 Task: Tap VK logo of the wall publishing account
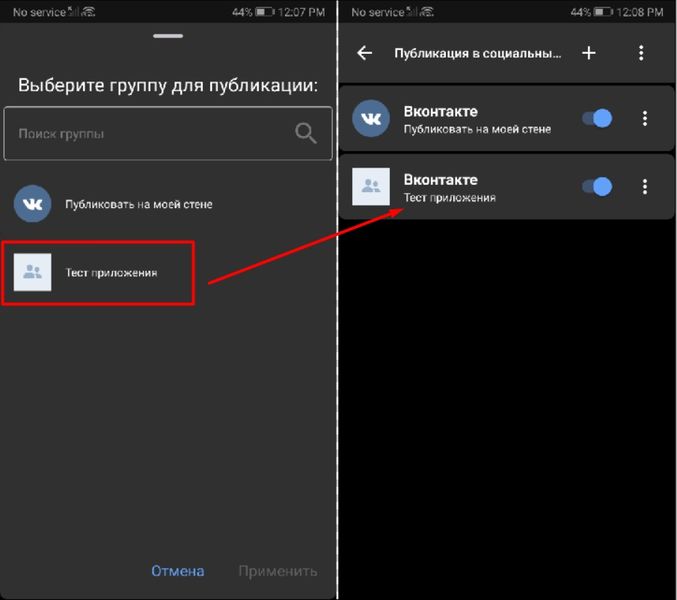pos(371,118)
